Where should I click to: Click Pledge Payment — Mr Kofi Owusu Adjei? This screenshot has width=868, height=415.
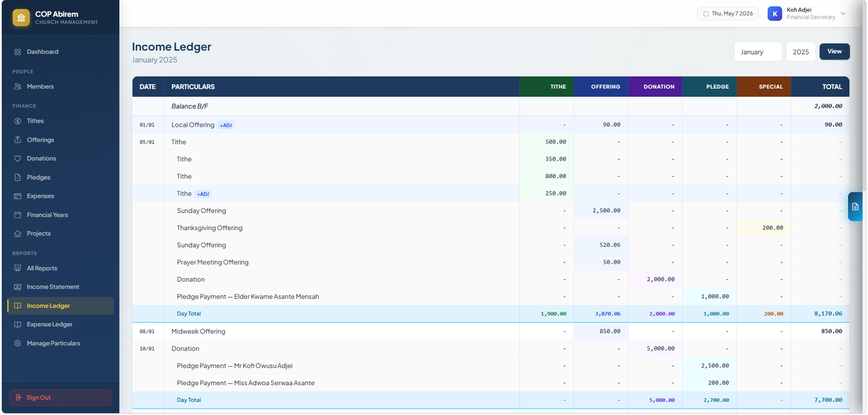[234, 366]
